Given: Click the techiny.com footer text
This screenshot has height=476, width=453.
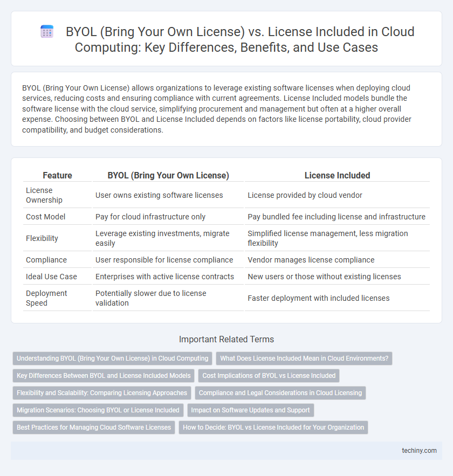Looking at the screenshot, I should point(420,451).
